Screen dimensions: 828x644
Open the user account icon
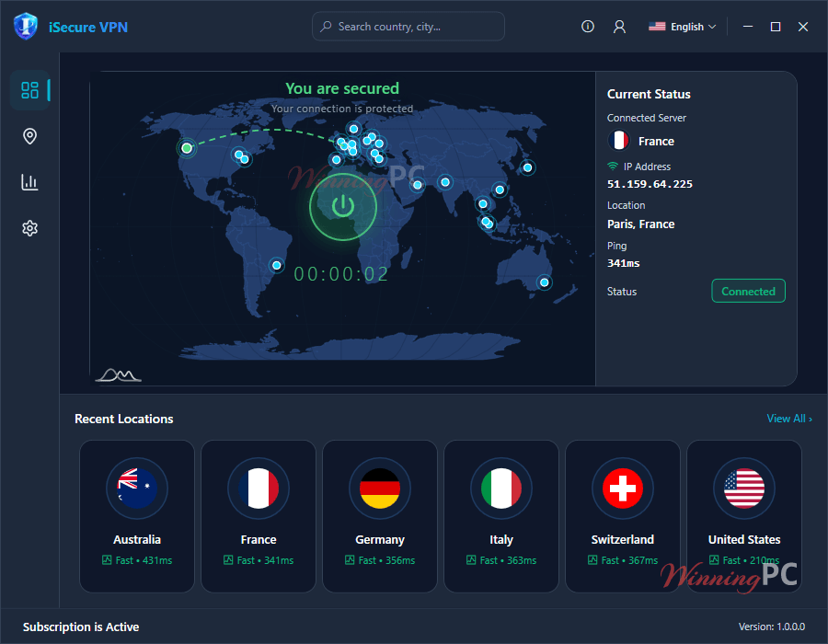point(619,27)
